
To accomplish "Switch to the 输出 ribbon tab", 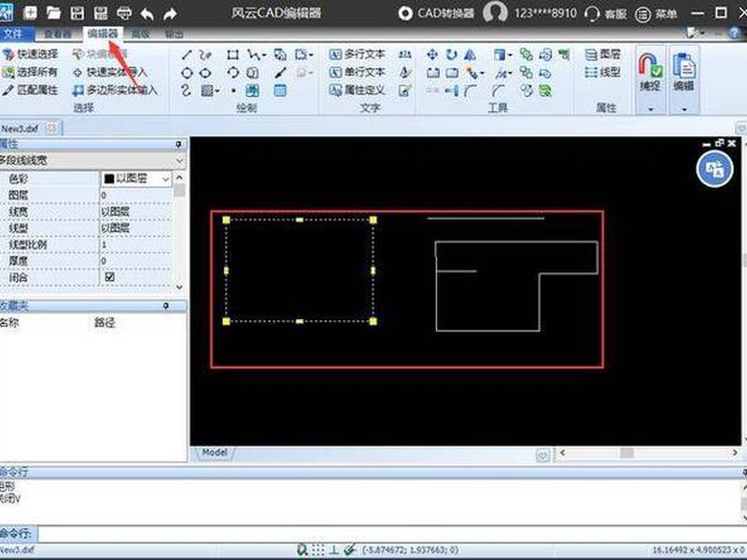I will pyautogui.click(x=175, y=34).
